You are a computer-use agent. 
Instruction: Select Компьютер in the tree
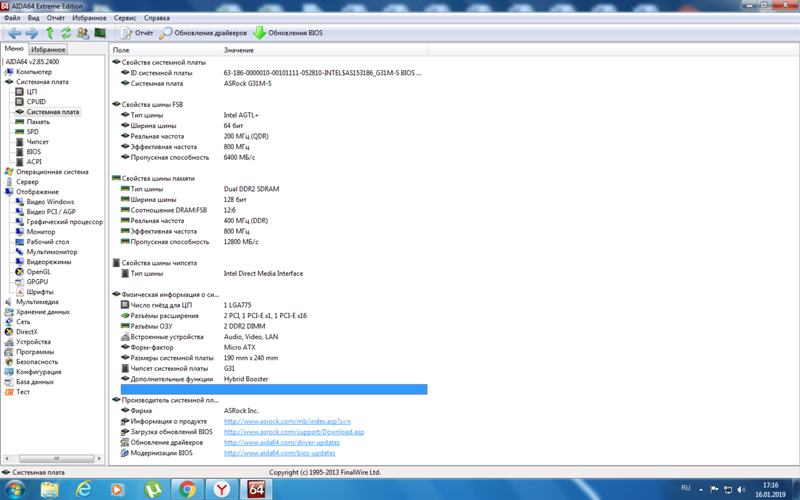pos(34,72)
